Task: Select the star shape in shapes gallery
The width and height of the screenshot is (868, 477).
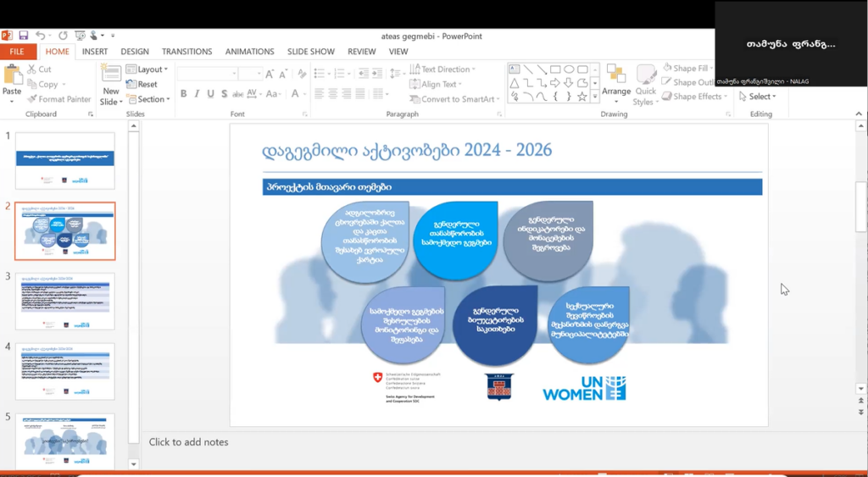Action: pyautogui.click(x=582, y=97)
